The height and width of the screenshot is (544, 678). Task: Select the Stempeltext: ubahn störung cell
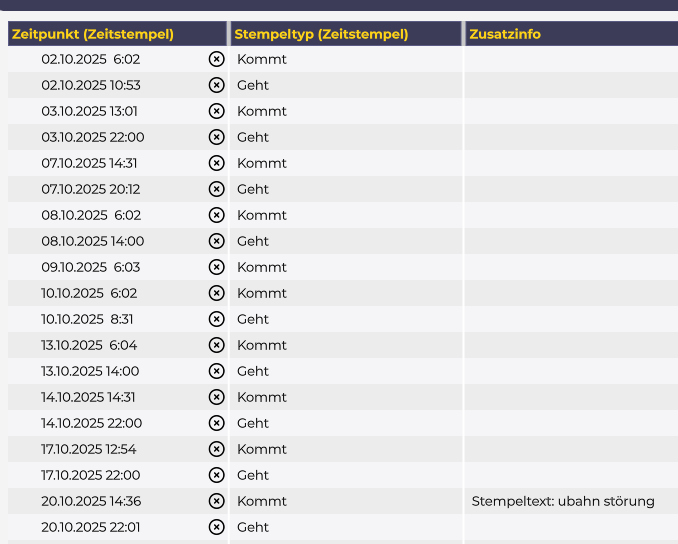tap(563, 501)
